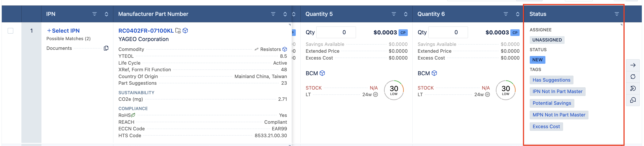Open the Status column filter icon
This screenshot has height=146, width=644.
(x=616, y=14)
